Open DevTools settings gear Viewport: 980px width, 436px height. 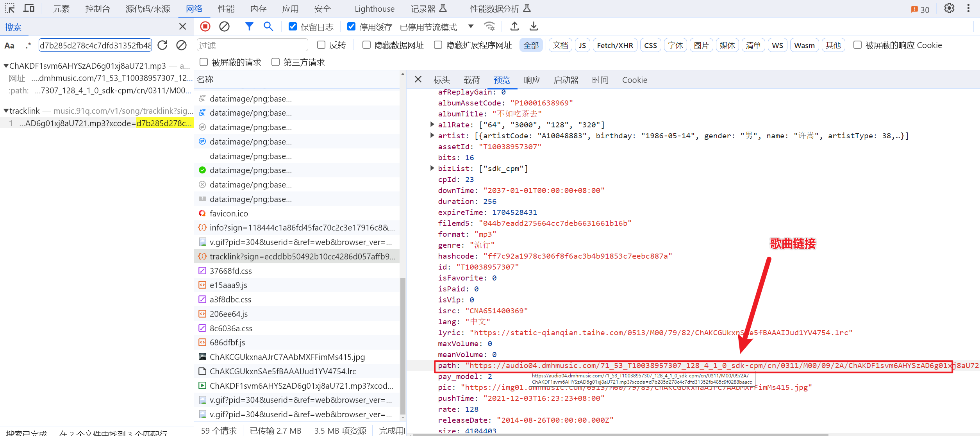click(x=949, y=8)
